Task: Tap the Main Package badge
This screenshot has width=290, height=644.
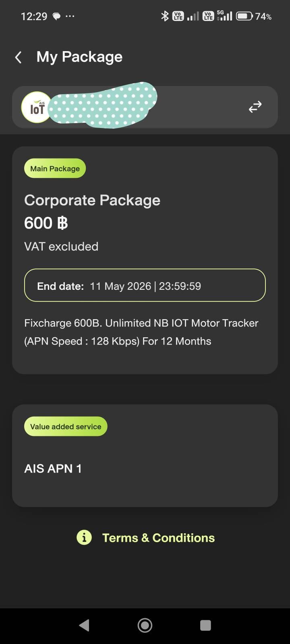Action: (x=55, y=169)
